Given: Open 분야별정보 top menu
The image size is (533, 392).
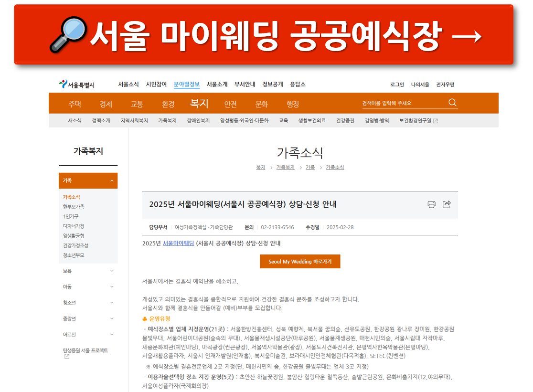Looking at the screenshot, I should click(187, 84).
